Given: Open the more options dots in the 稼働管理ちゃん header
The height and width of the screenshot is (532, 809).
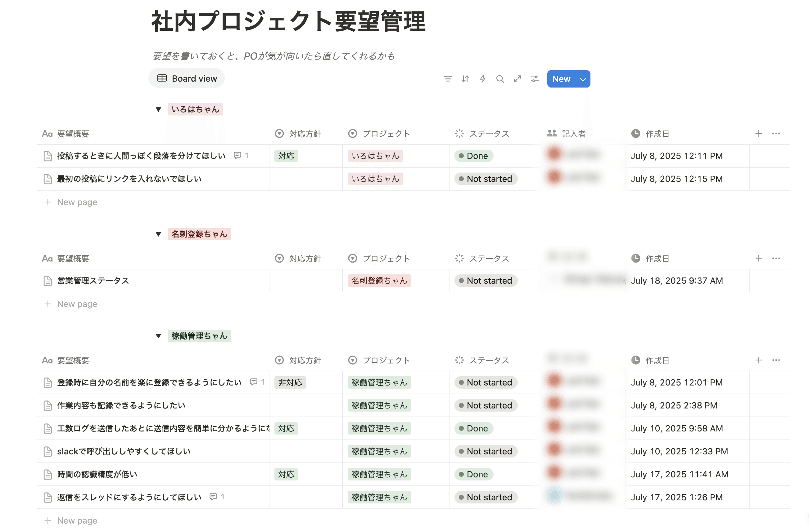Looking at the screenshot, I should tap(776, 360).
